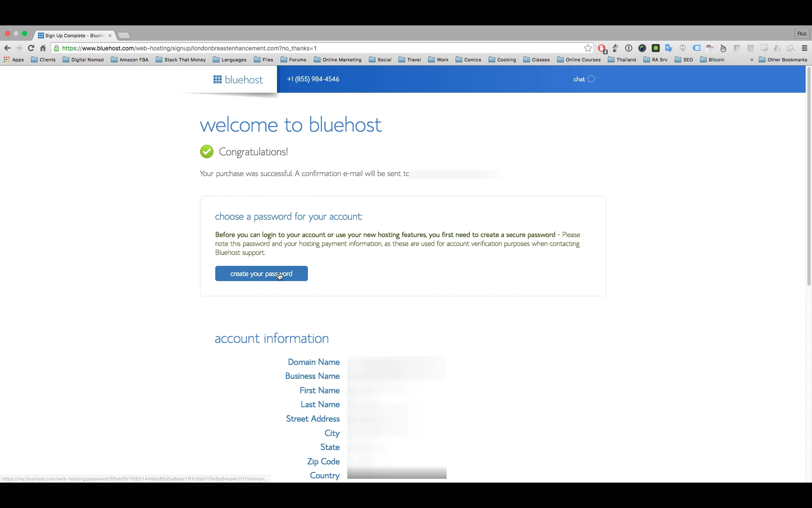Open the Online Marketing bookmarks folder

pos(337,60)
